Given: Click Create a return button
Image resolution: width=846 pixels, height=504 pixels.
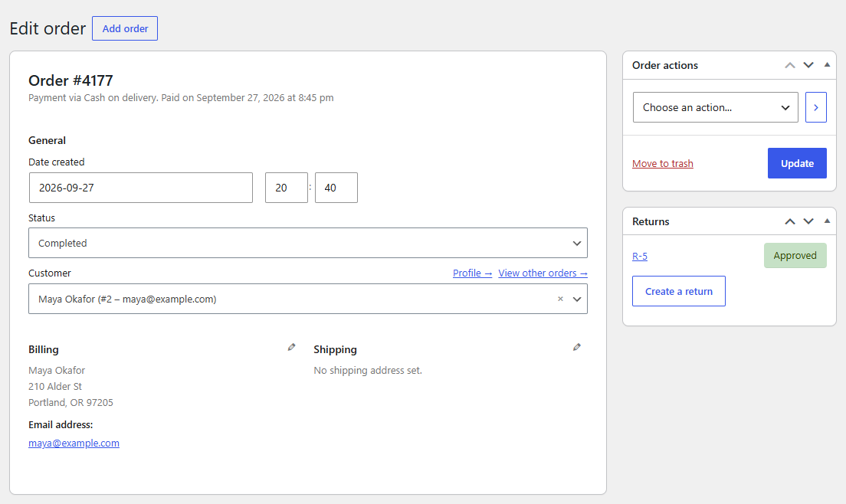Looking at the screenshot, I should click(x=679, y=291).
